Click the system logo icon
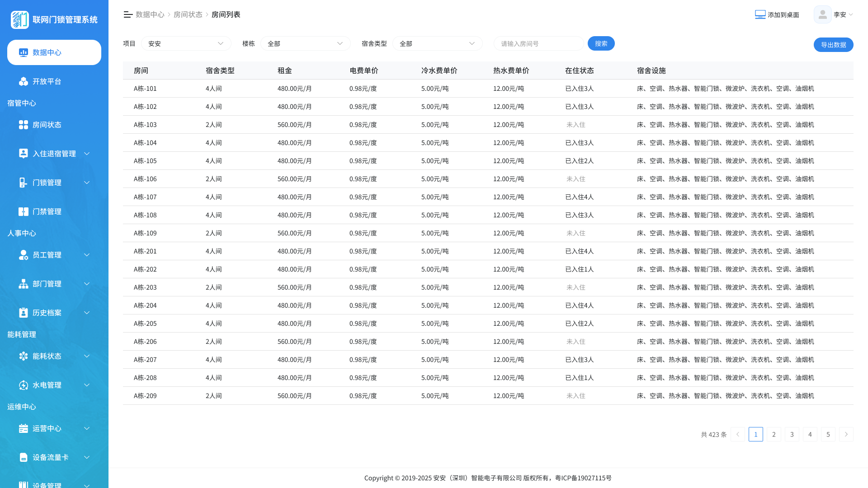 [x=20, y=19]
